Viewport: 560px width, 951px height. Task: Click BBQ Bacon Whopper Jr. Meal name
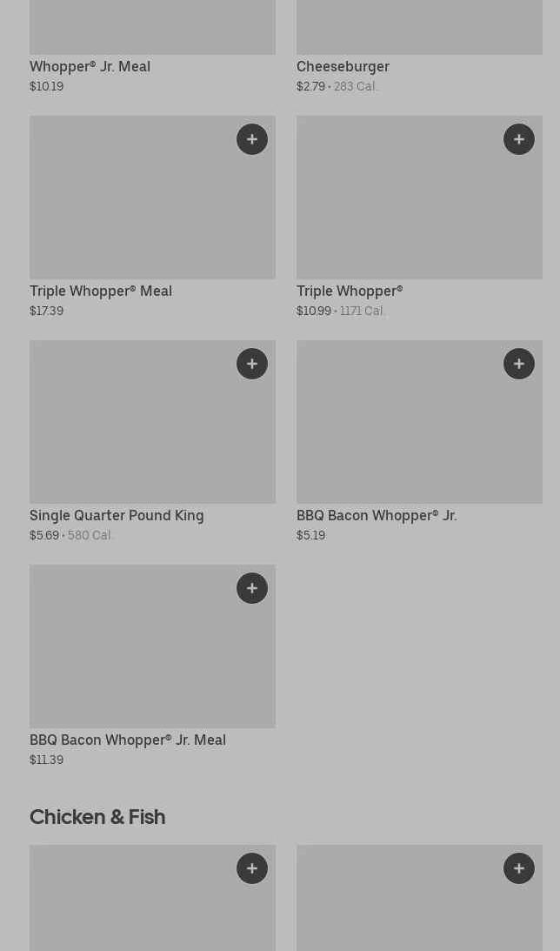click(x=128, y=740)
